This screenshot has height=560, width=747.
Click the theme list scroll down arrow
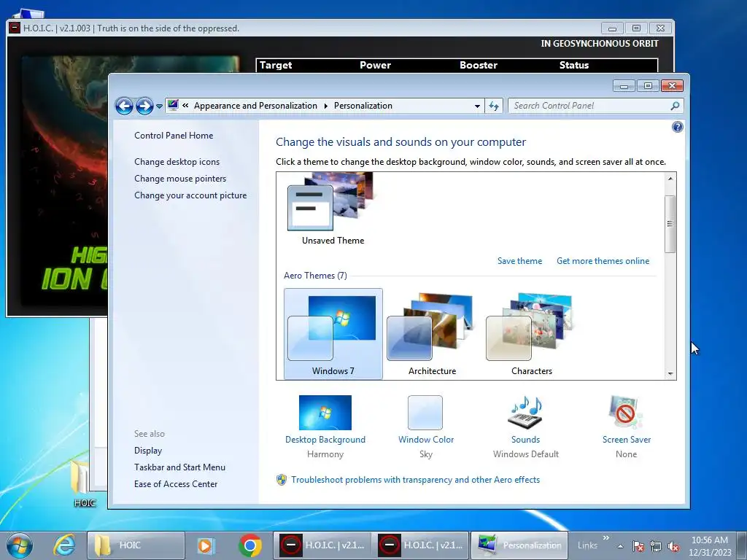tap(670, 374)
